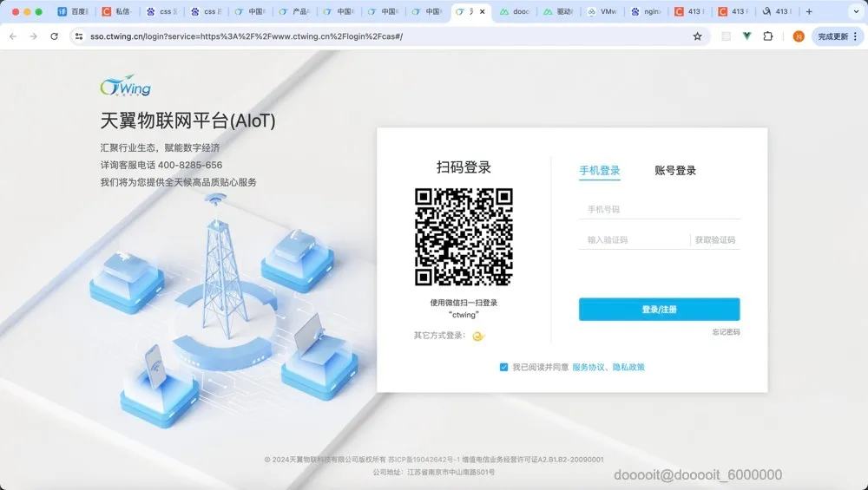868x490 pixels.
Task: Click the 扫码登录 heading
Action: 464,167
